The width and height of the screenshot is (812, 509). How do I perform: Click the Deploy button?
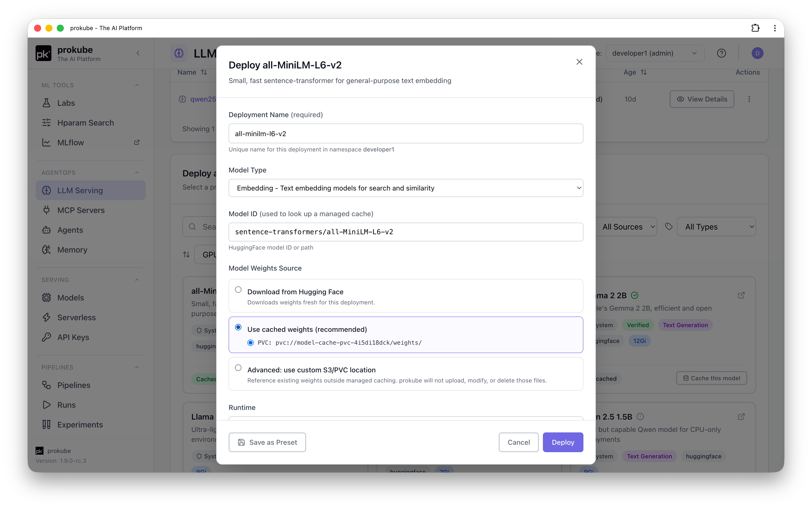(x=563, y=442)
